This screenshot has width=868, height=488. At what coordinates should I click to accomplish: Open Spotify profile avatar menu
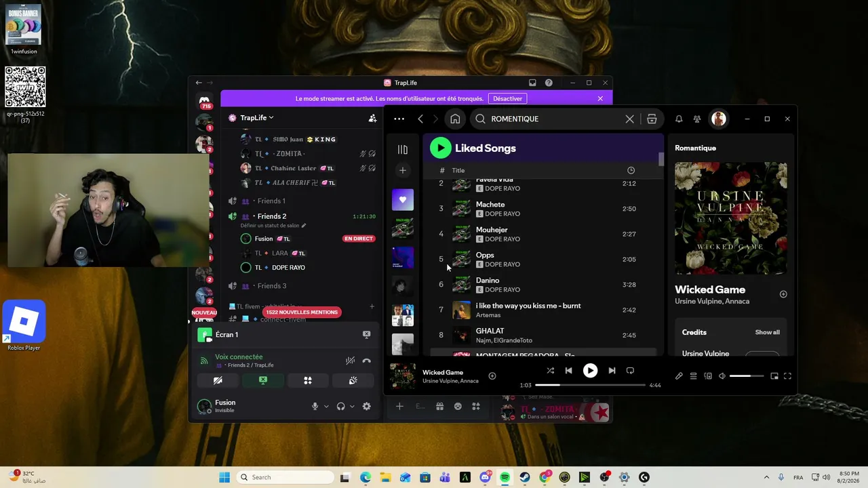click(719, 119)
